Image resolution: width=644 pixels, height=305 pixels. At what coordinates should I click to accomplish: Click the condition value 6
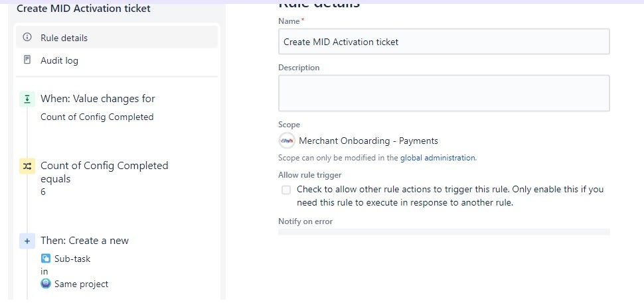tap(43, 192)
